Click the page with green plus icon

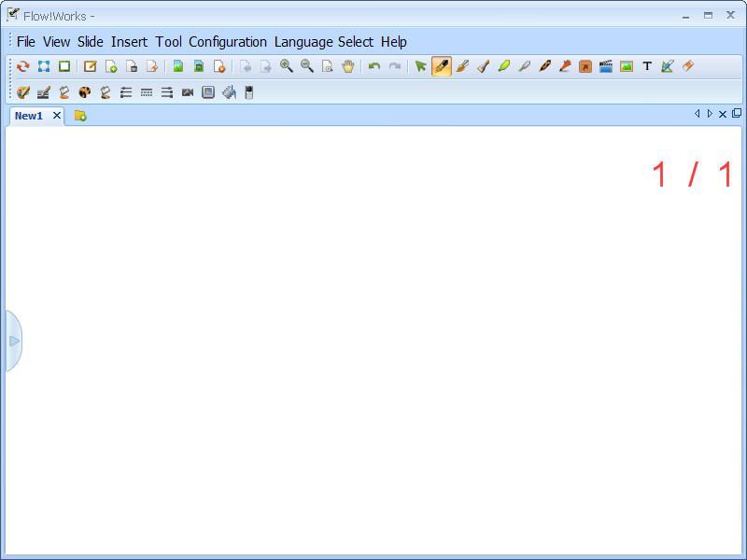tap(111, 66)
